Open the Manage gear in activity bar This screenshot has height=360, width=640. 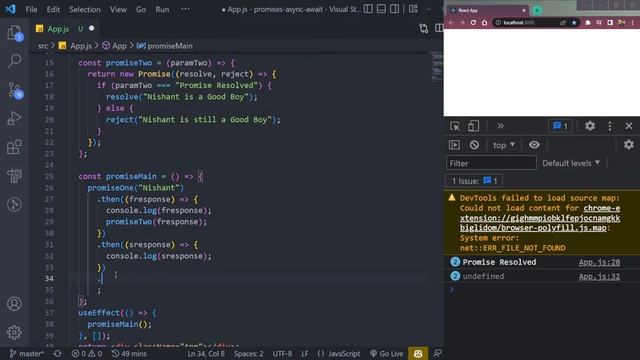[14, 332]
